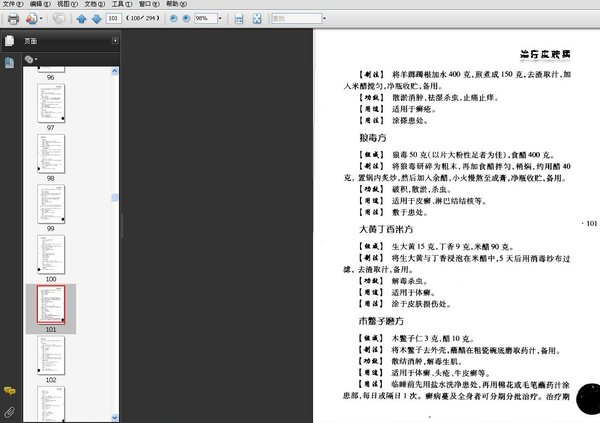Open the comments panel icon
Screen dimensions: 600x423
click(9, 390)
